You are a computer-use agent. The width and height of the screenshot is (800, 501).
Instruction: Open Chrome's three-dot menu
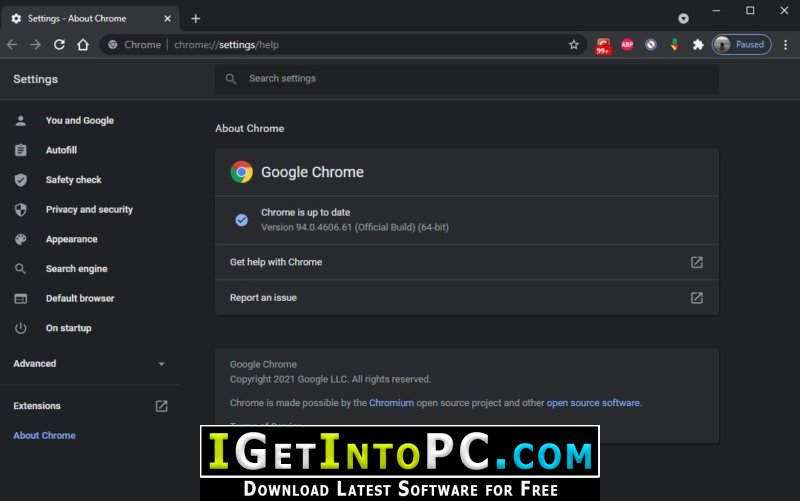pyautogui.click(x=785, y=45)
